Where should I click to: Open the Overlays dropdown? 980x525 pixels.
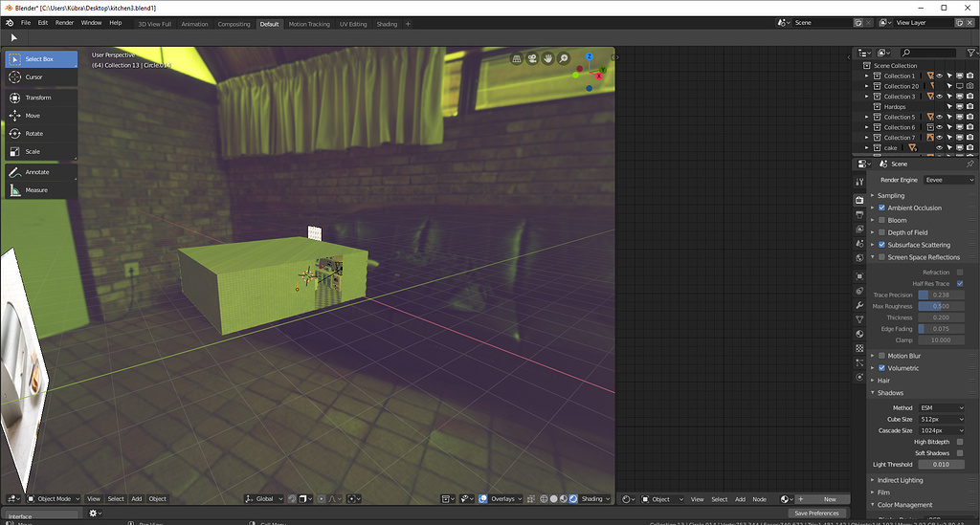[x=505, y=499]
